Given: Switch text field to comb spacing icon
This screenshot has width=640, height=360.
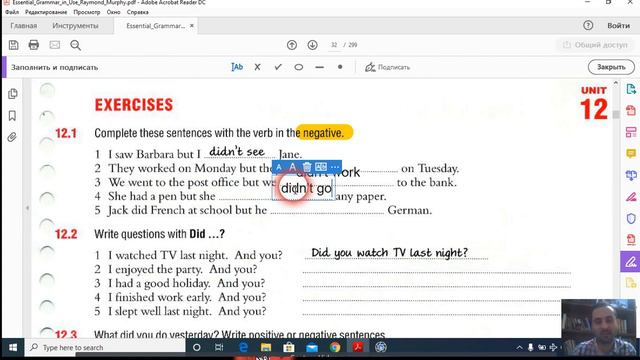Looking at the screenshot, I should point(321,167).
